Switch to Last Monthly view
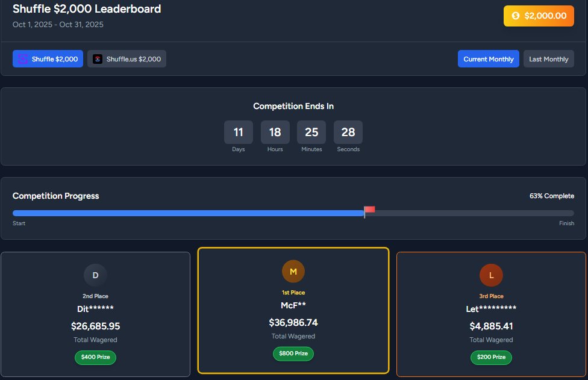This screenshot has height=380, width=588. (548, 58)
